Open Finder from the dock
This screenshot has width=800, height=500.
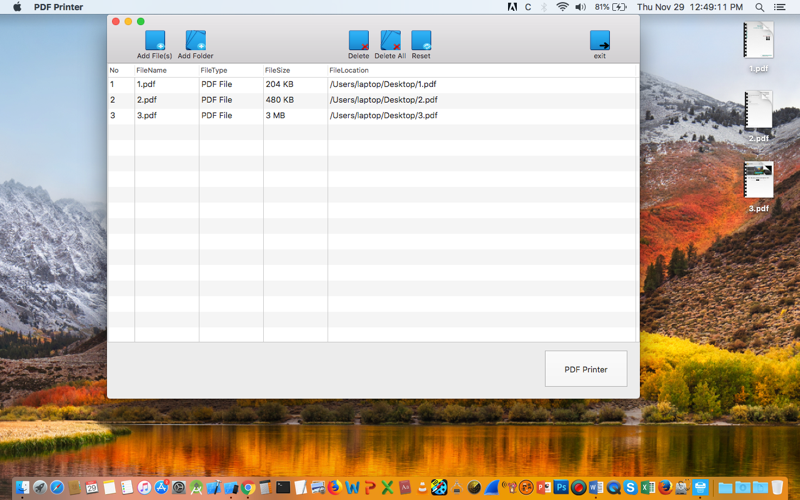click(x=22, y=487)
